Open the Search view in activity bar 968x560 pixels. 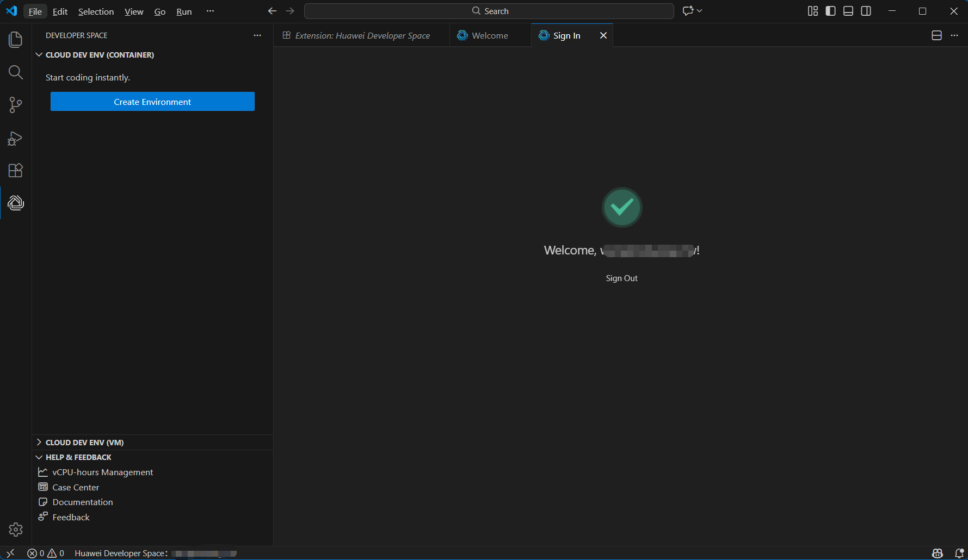(16, 72)
